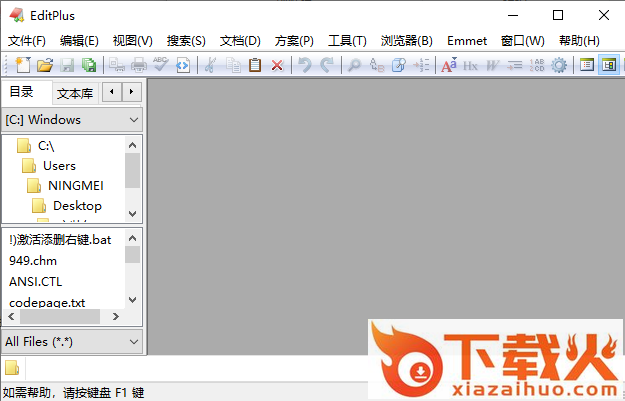
Task: Run the ABC spell check icon
Action: pos(161,65)
